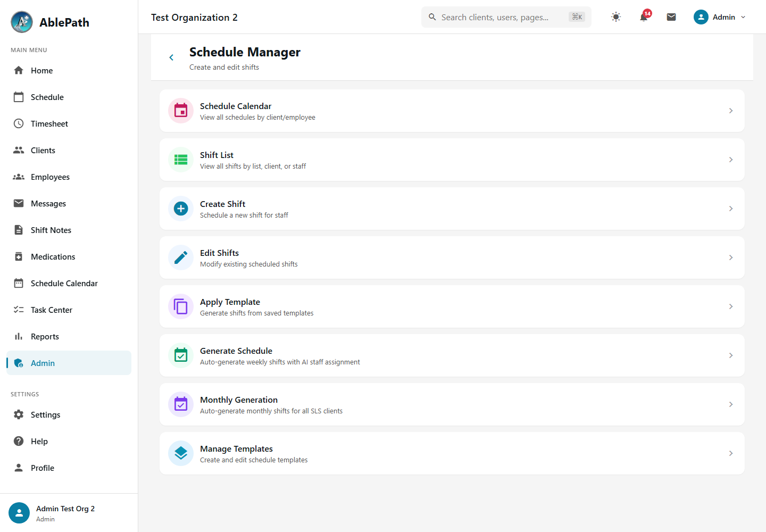Open the notifications bell icon
This screenshot has height=532, width=766.
click(x=644, y=17)
